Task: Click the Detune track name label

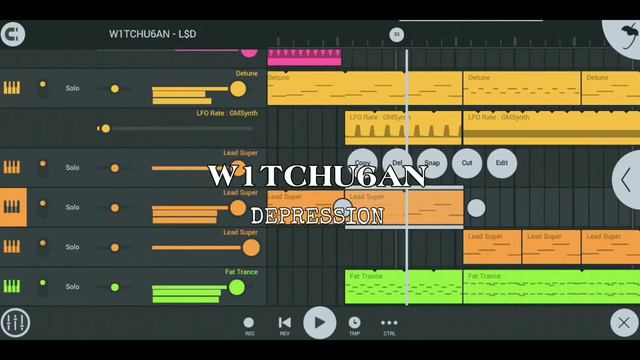Action: click(x=247, y=73)
